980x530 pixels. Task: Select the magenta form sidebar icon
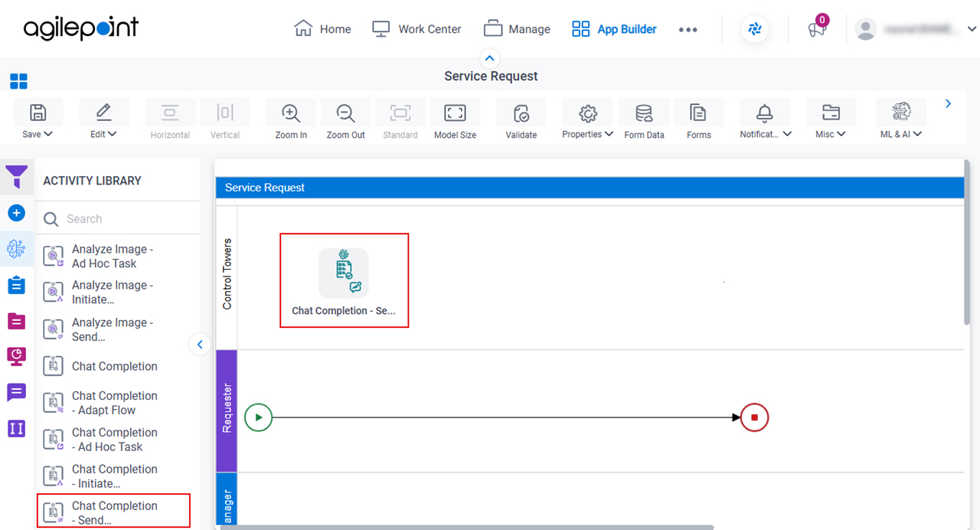coord(17,322)
